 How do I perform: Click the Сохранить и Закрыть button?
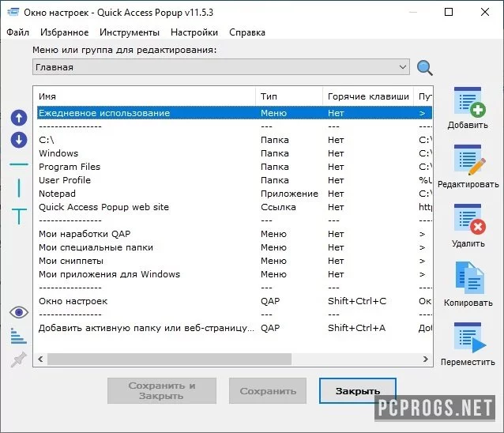162,391
